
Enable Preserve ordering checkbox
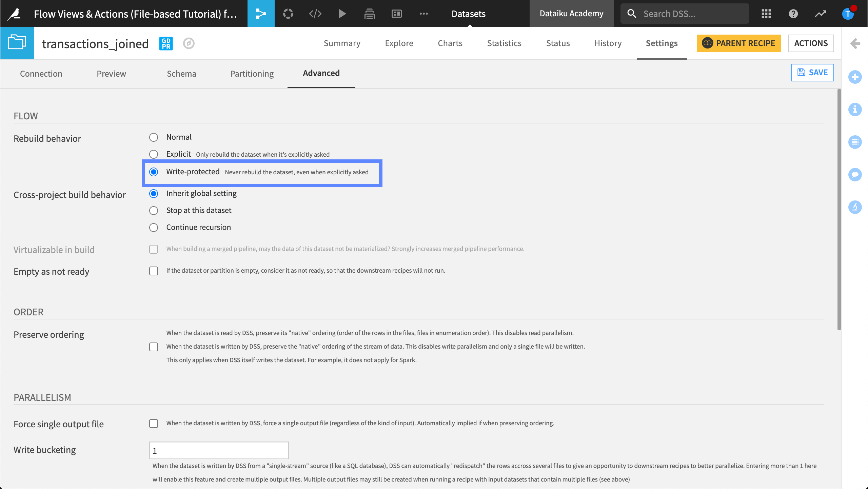153,346
